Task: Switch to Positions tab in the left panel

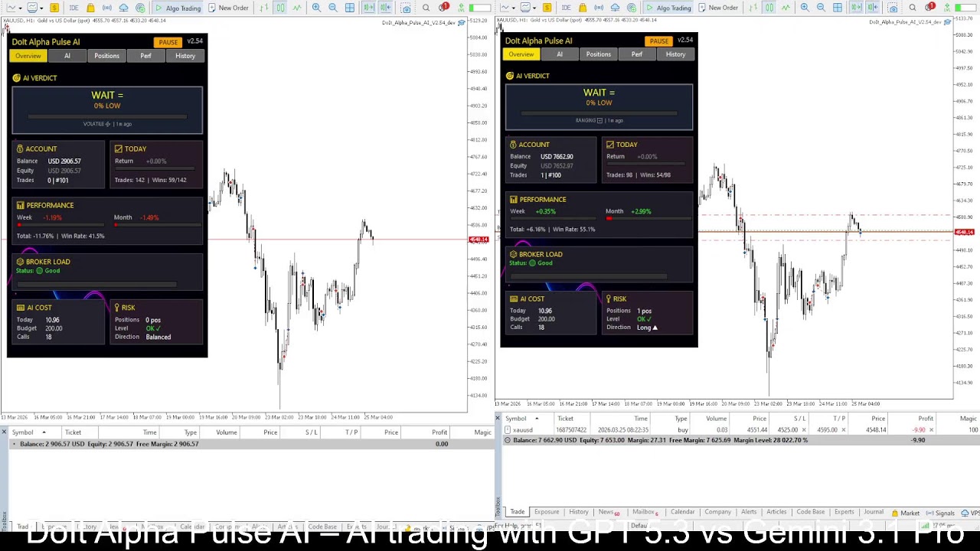Action: (106, 56)
